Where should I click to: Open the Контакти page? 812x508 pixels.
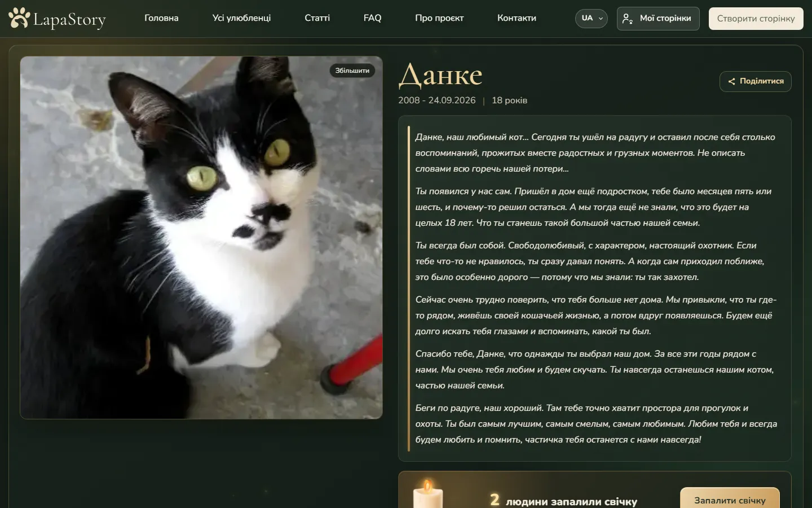(x=517, y=18)
